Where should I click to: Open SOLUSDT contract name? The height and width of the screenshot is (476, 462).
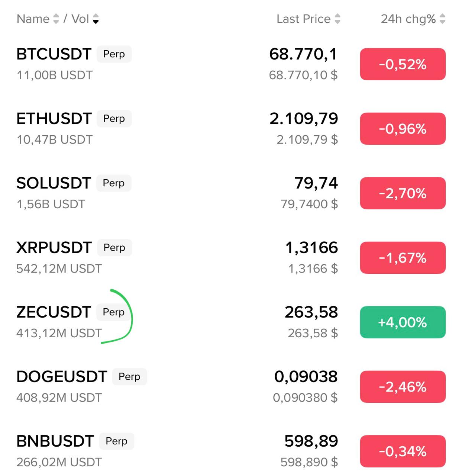(x=54, y=183)
